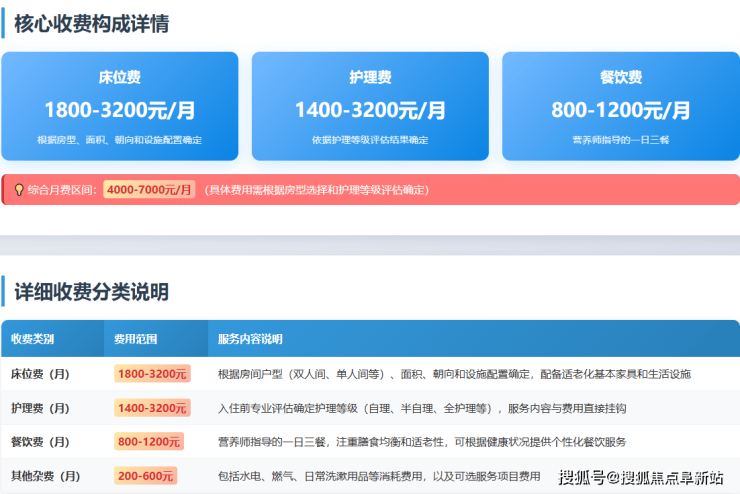The width and height of the screenshot is (740, 494).
Task: Click the 搜狐号@搜狐焦点阜新站 watermark
Action: tap(640, 477)
